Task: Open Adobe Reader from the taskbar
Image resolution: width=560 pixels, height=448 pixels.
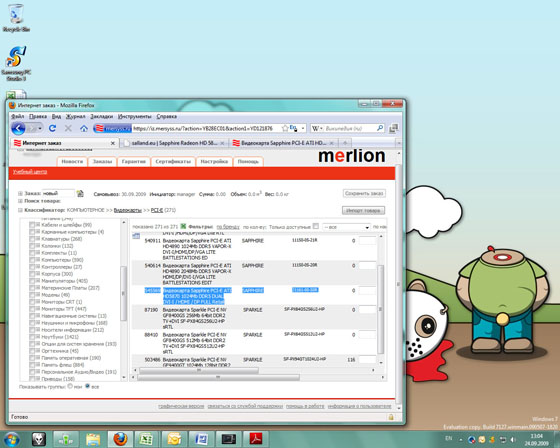Action: [x=256, y=439]
